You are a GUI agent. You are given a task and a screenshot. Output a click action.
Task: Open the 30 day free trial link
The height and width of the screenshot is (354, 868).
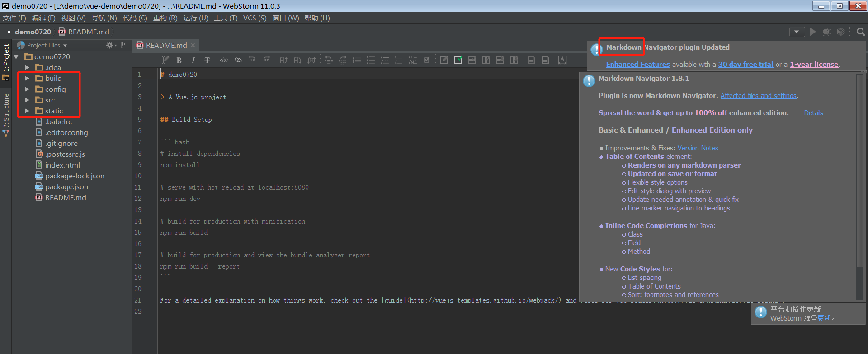tap(746, 64)
